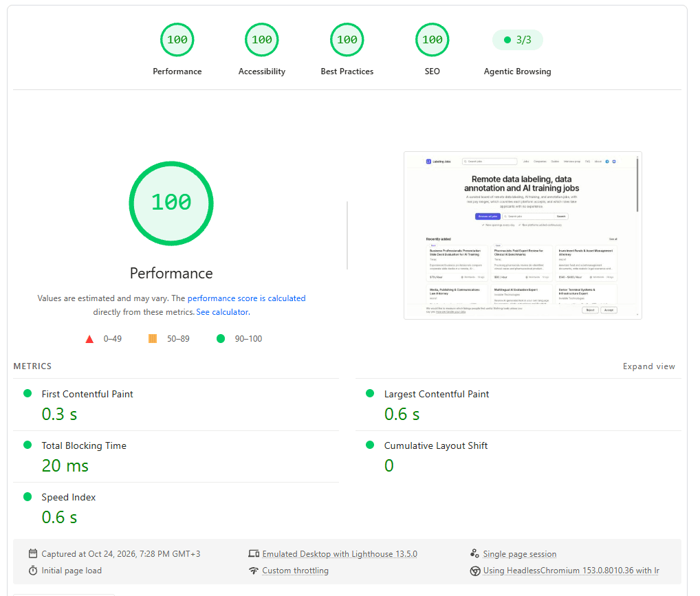Open the performance score is calculated link
Screen dimensions: 700x596
pos(246,298)
